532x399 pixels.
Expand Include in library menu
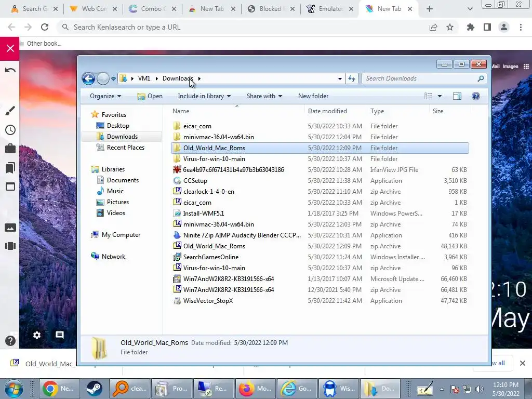pos(204,96)
